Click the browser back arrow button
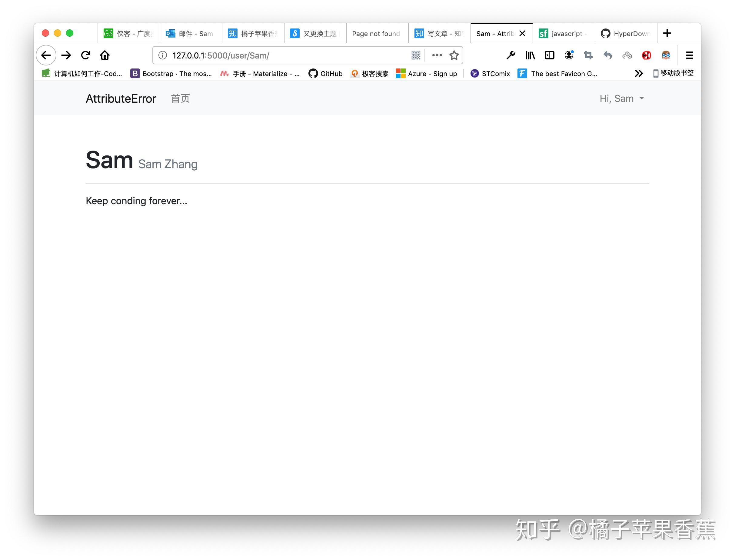This screenshot has height=560, width=735. click(x=46, y=55)
